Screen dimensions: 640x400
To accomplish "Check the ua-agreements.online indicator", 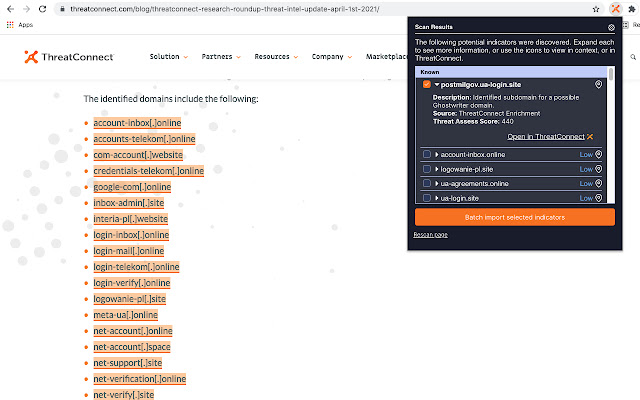I will click(x=427, y=183).
